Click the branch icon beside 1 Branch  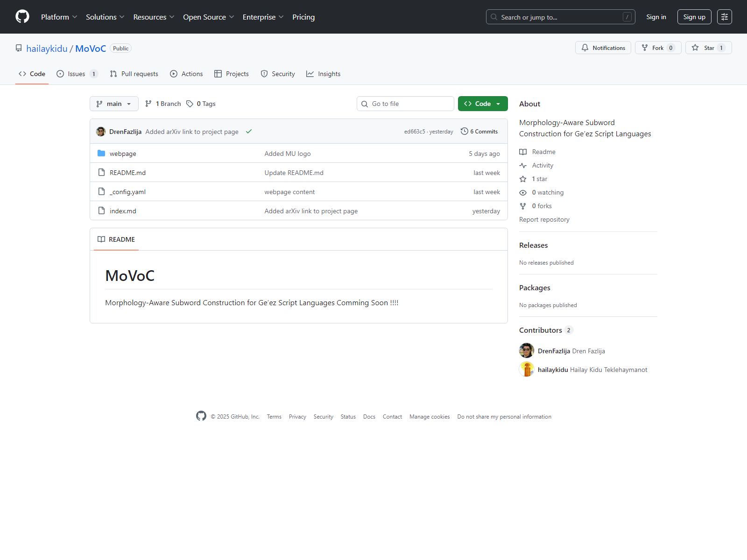tap(148, 104)
